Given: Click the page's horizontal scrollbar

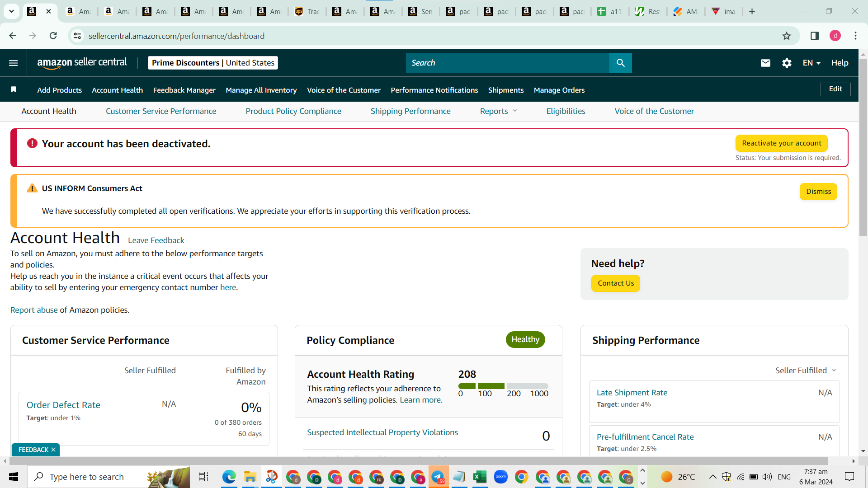Looking at the screenshot, I should pyautogui.click(x=419, y=461).
